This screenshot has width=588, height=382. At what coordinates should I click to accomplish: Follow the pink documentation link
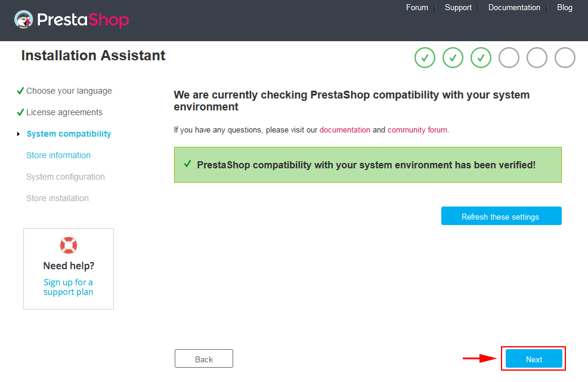tap(345, 130)
